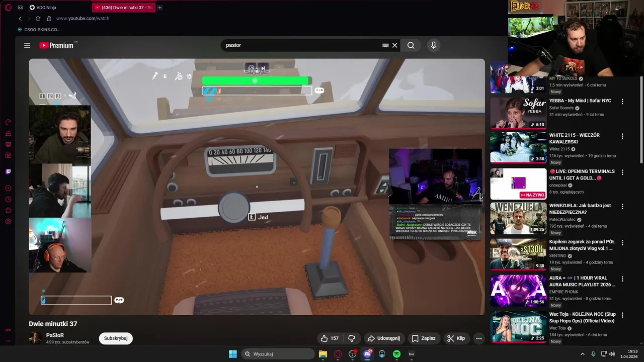Open Spotify from the taskbar
This screenshot has width=644, height=362.
396,354
